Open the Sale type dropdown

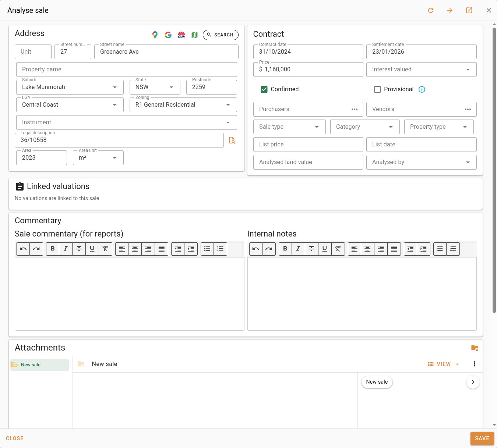pos(289,127)
